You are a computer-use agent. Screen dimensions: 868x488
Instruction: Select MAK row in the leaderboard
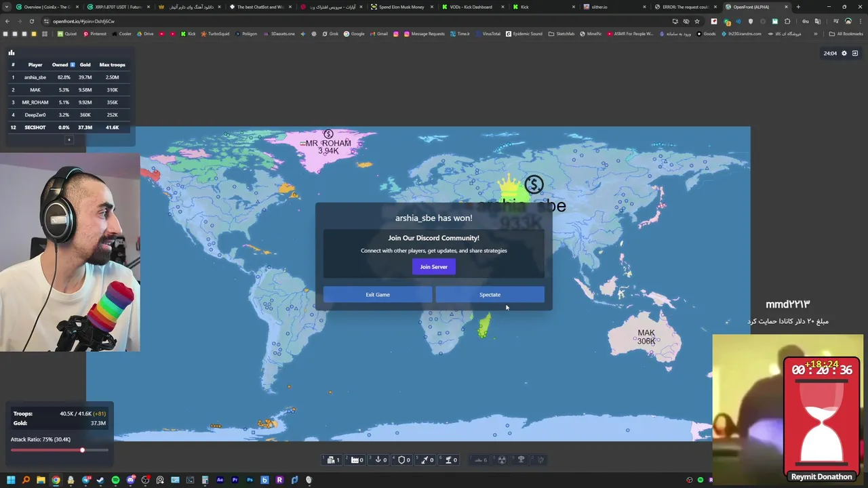tap(68, 89)
